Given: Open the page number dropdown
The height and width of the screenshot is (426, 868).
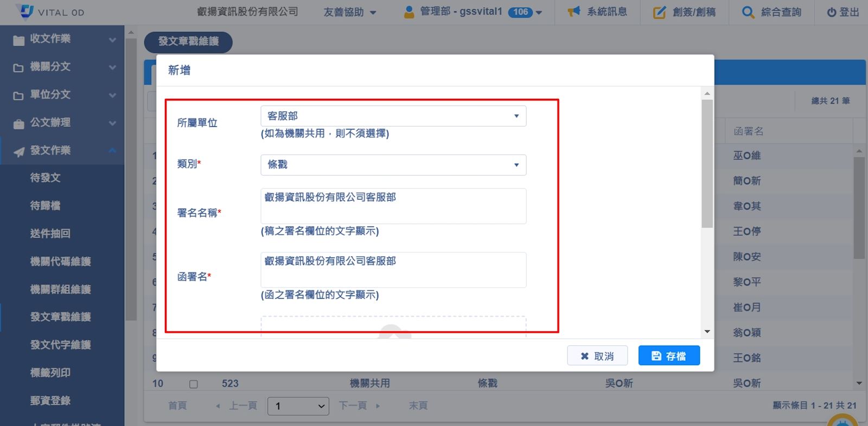Looking at the screenshot, I should pos(298,406).
